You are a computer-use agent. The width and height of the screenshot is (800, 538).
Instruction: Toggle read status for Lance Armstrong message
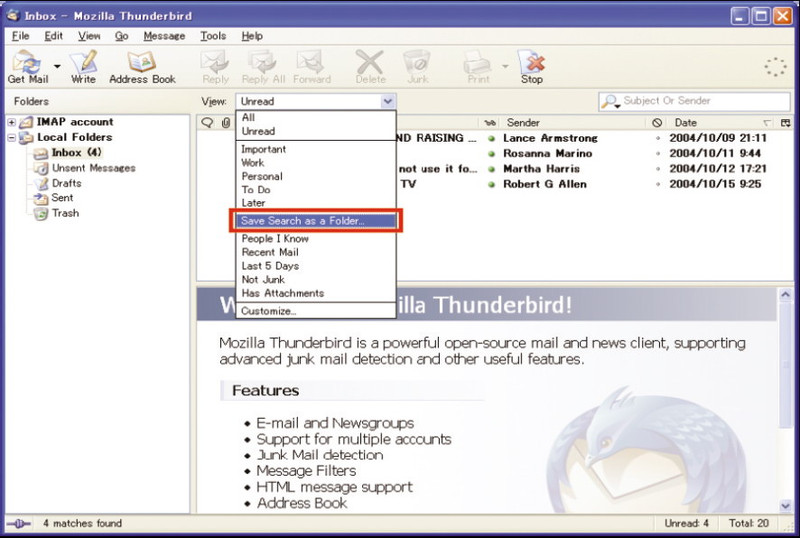pos(491,138)
